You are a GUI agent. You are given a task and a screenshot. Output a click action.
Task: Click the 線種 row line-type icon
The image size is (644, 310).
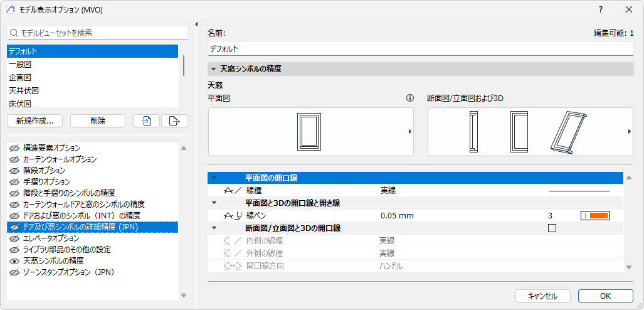(233, 190)
